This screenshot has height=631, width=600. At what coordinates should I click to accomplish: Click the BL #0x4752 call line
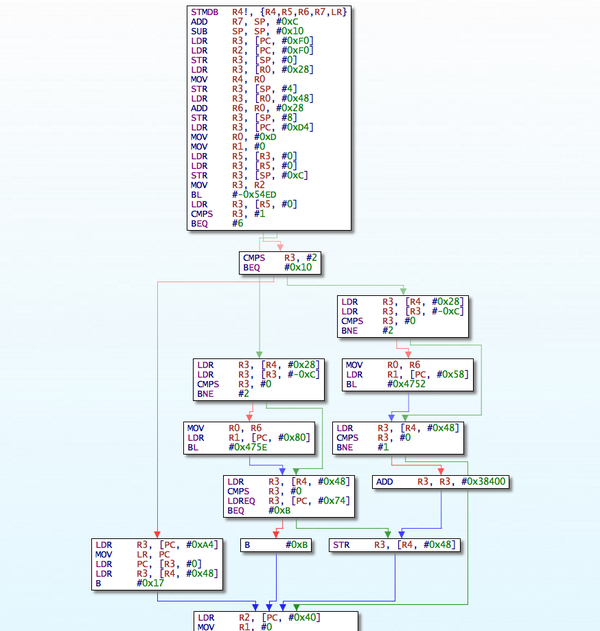pos(386,384)
